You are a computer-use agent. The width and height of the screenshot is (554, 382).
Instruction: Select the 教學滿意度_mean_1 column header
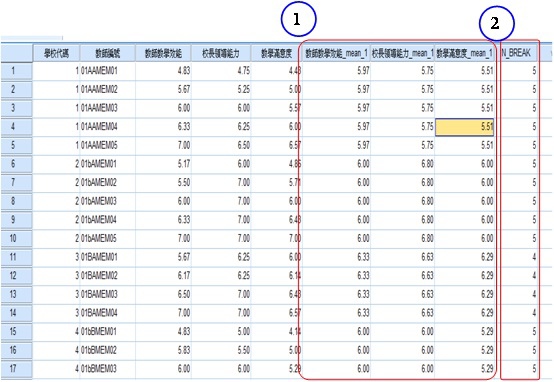464,53
